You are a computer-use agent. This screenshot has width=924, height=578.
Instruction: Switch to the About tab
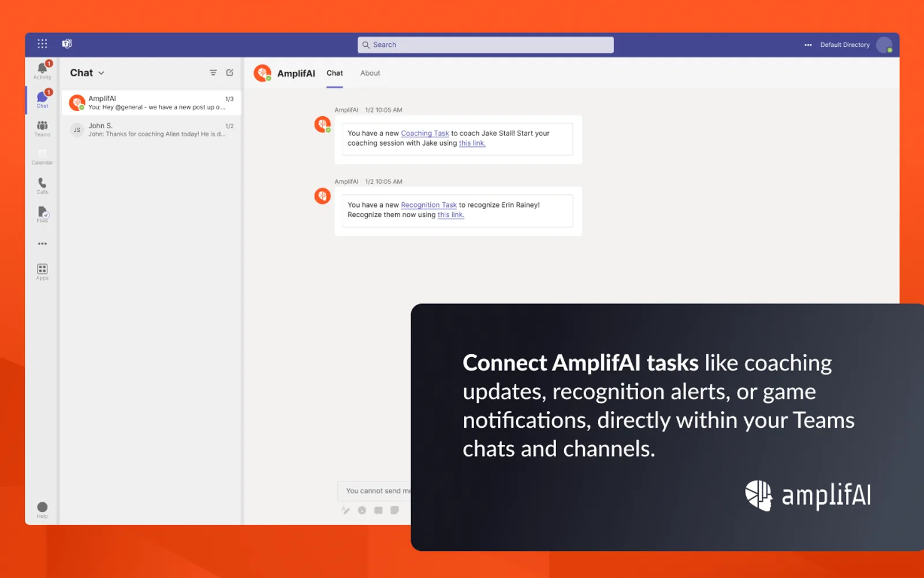tap(370, 73)
